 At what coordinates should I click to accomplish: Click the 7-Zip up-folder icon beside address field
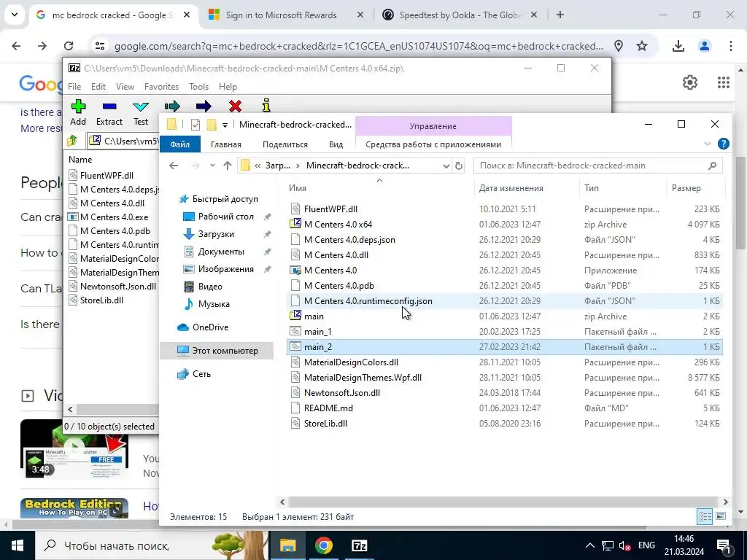[x=72, y=141]
